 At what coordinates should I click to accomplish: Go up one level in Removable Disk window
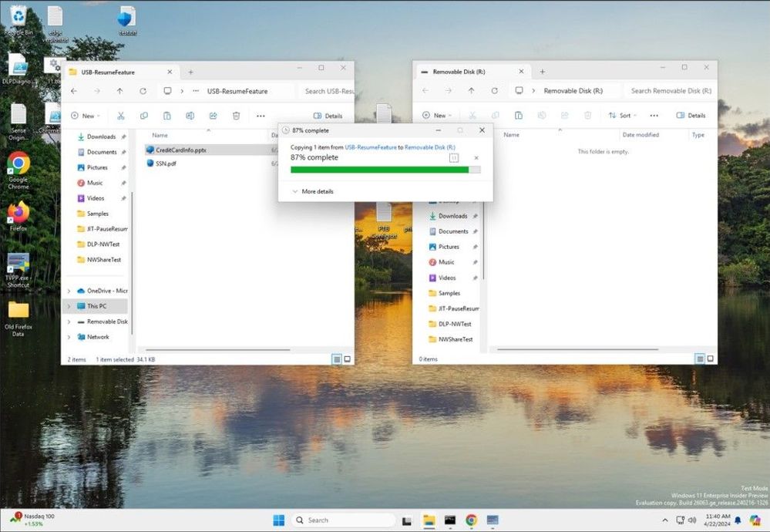tap(472, 90)
